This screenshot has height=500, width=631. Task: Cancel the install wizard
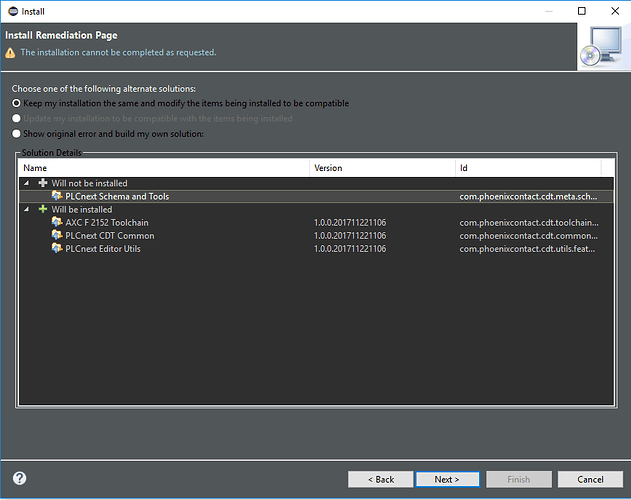590,479
